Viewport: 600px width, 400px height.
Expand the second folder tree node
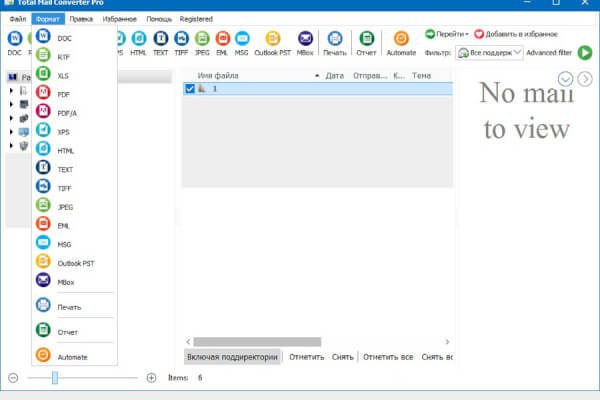coord(11,104)
